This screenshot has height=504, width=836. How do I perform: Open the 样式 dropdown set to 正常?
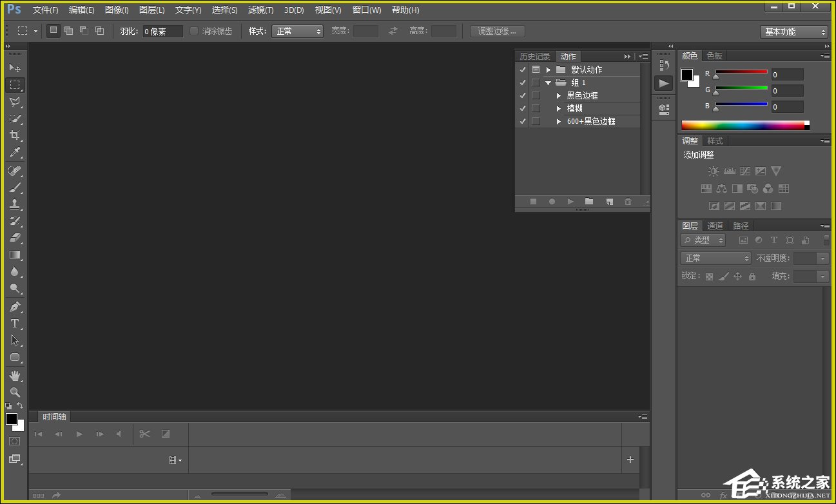pos(297,31)
